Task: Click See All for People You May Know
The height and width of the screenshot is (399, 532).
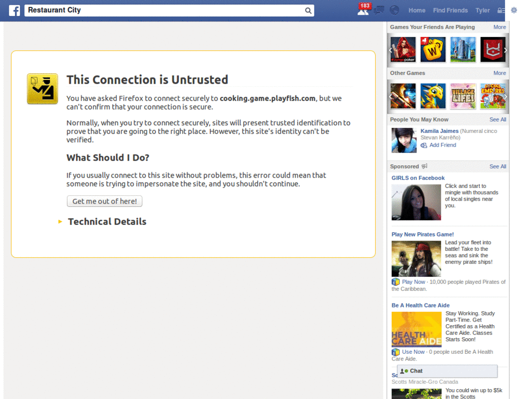Action: (x=498, y=119)
